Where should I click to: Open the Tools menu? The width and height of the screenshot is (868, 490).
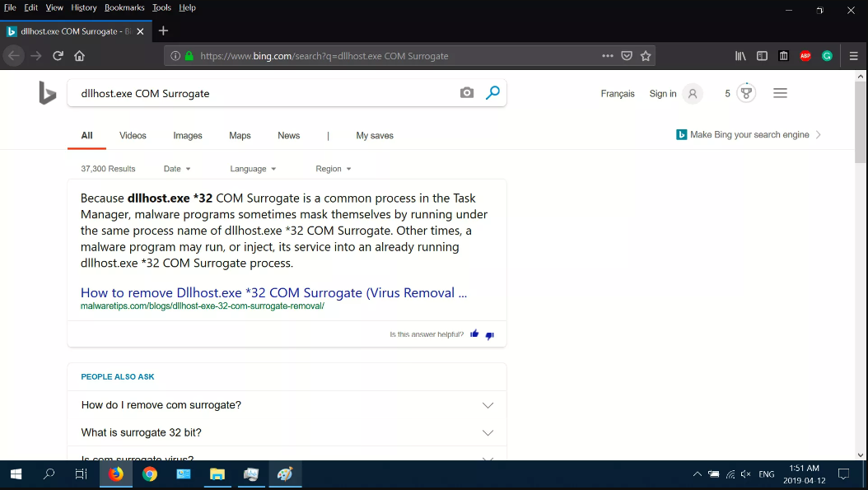pyautogui.click(x=161, y=7)
